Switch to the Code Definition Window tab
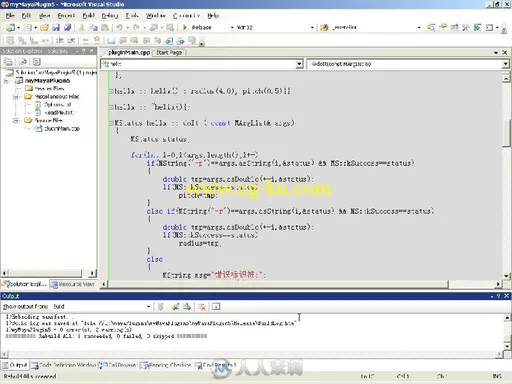The width and height of the screenshot is (512, 384). [64, 365]
